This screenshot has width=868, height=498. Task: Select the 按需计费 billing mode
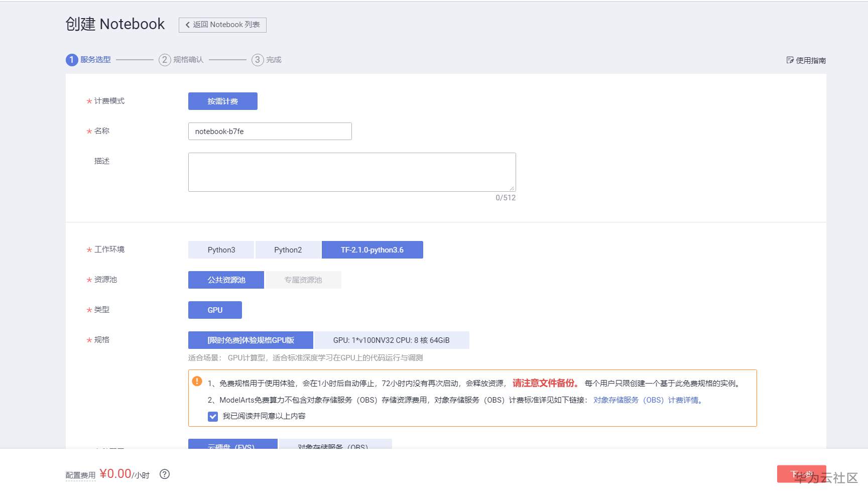[x=223, y=101]
